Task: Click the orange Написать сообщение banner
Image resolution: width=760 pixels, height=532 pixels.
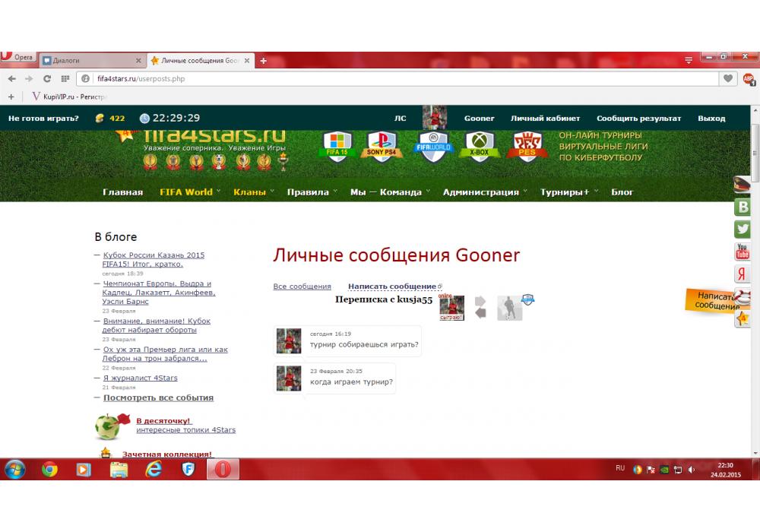Action: click(x=711, y=300)
